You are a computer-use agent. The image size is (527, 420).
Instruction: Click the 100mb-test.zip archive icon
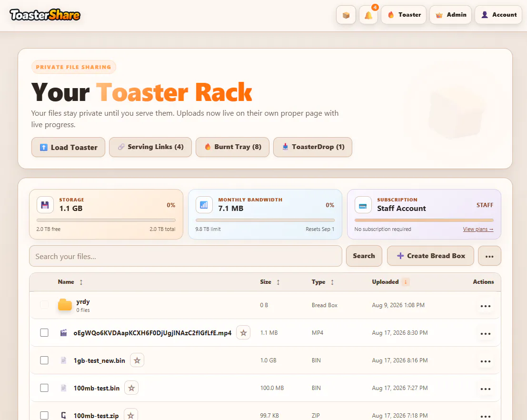coord(63,415)
